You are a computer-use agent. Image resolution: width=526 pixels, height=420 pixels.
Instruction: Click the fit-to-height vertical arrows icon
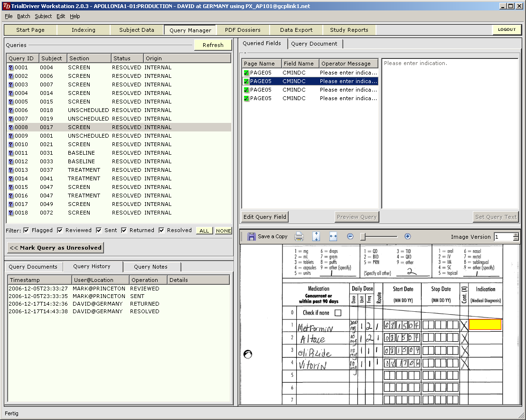click(x=317, y=236)
